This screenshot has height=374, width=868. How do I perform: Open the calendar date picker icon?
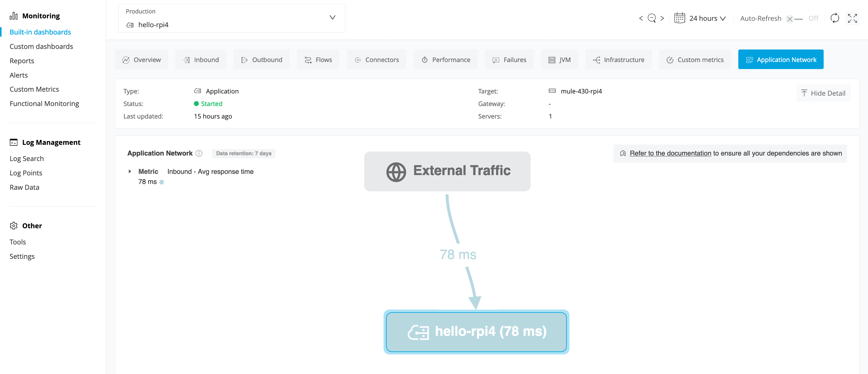679,18
